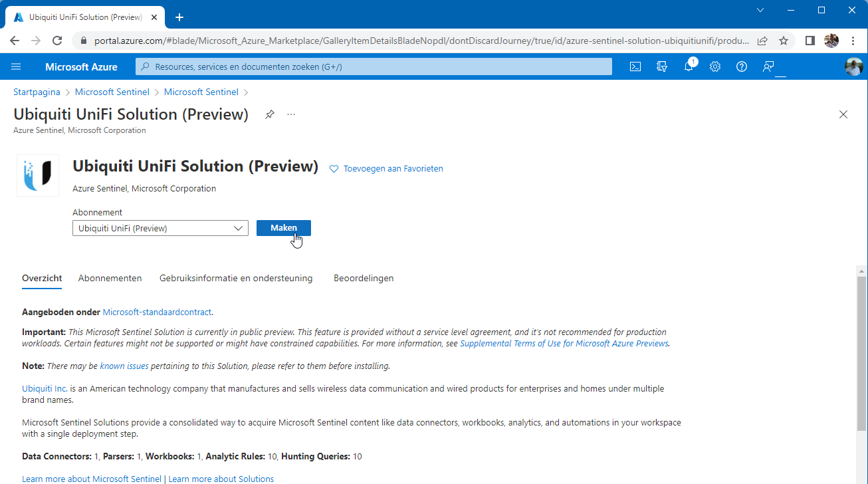Open the ellipsis menu next to the pin
The width and height of the screenshot is (868, 484).
(290, 114)
